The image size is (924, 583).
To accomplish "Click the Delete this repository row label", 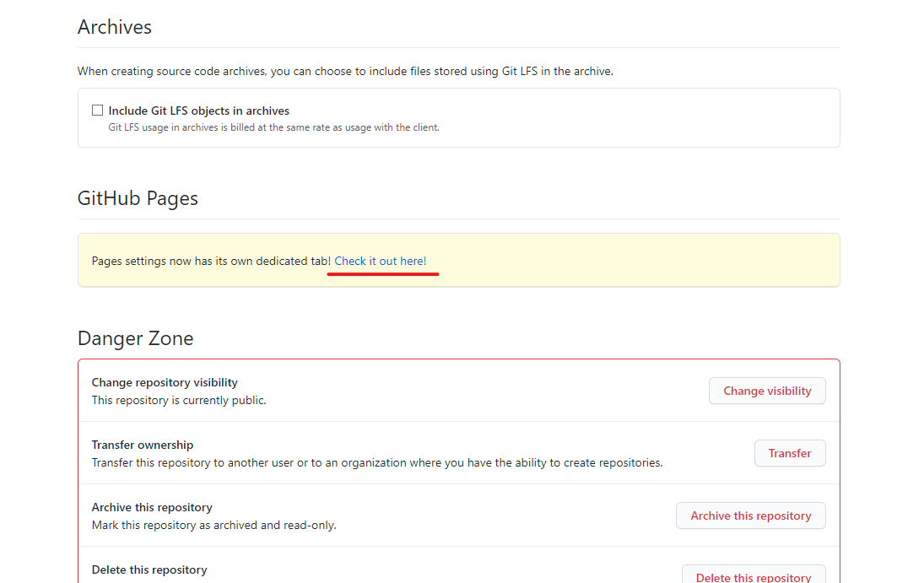I will coord(149,570).
